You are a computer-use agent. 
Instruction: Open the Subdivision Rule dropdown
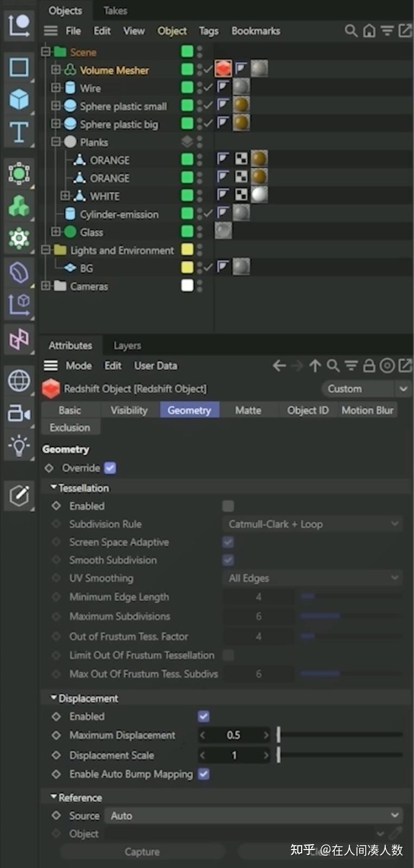click(313, 524)
